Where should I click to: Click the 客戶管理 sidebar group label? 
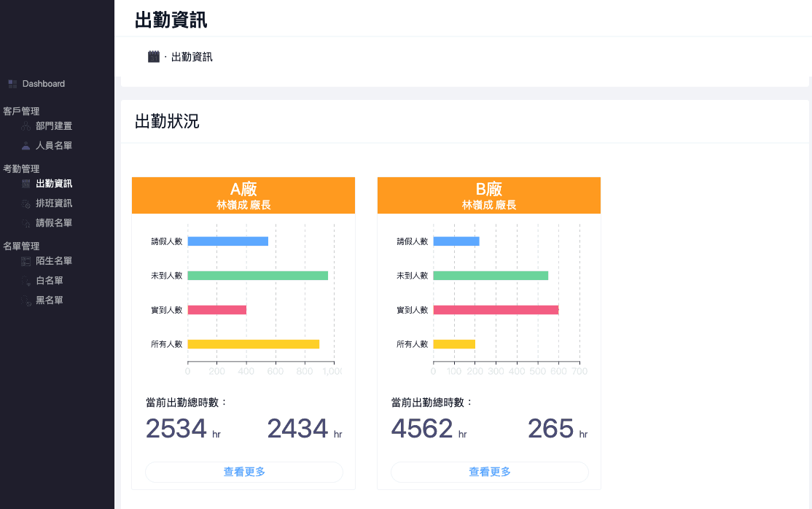tap(21, 111)
